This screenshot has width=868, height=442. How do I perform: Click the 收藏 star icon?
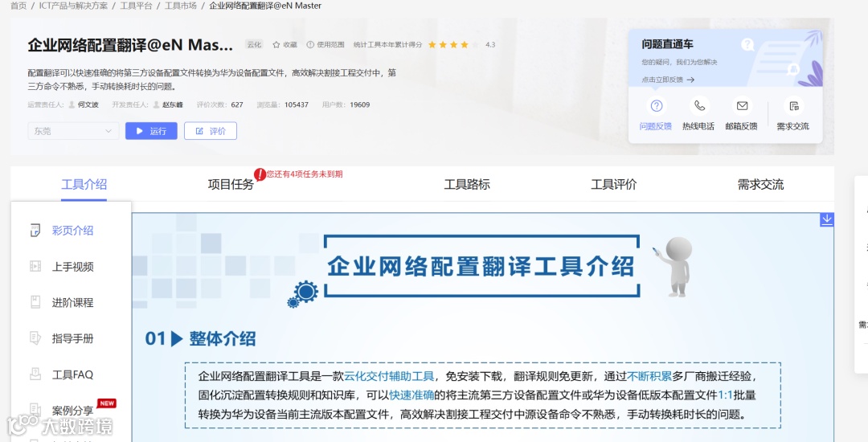tap(276, 45)
